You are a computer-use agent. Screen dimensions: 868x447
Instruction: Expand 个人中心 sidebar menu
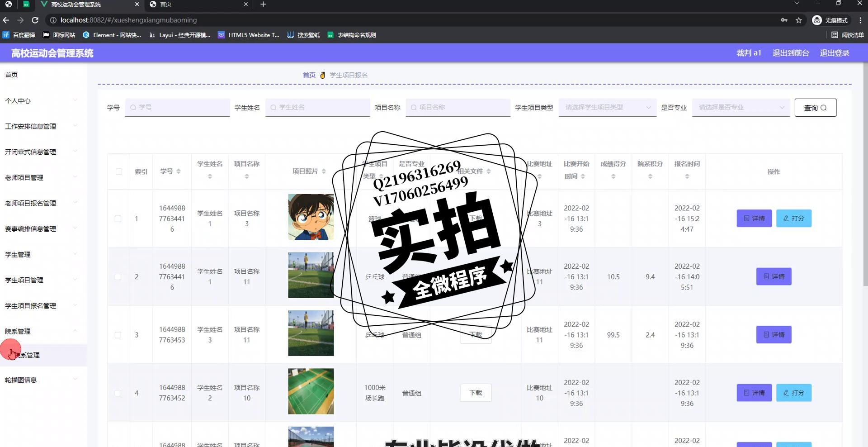pyautogui.click(x=43, y=100)
